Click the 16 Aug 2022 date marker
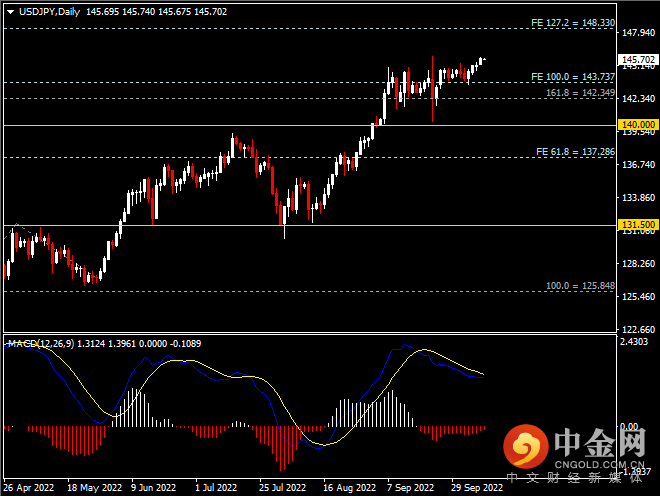The height and width of the screenshot is (496, 660). (349, 488)
